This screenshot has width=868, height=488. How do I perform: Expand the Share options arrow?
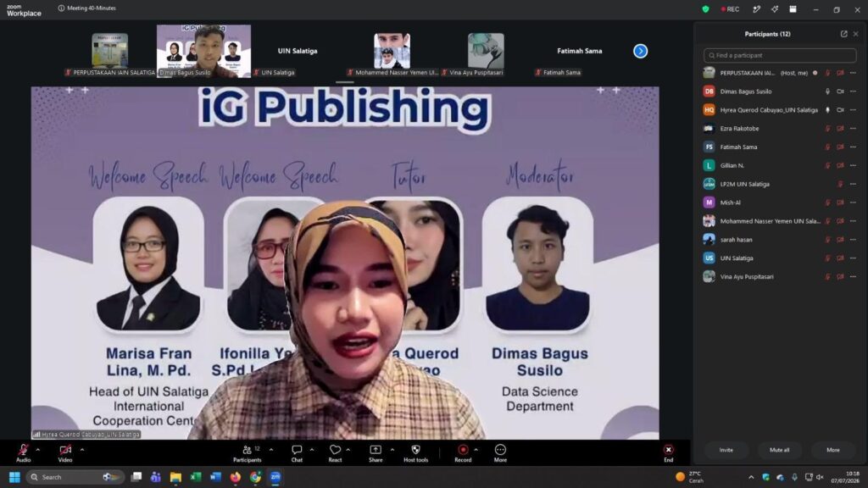pos(392,450)
